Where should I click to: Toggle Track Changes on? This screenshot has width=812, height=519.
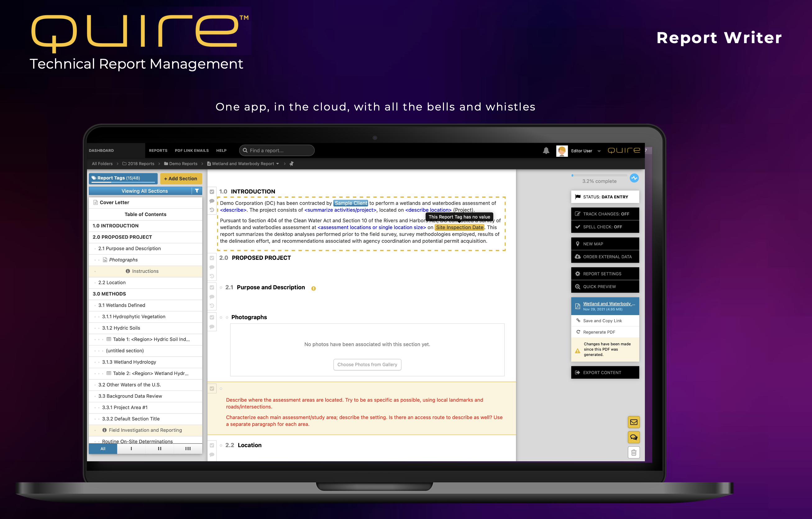click(605, 214)
